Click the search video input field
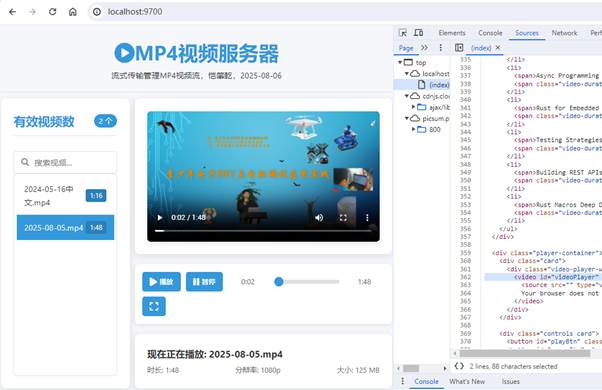 65,162
